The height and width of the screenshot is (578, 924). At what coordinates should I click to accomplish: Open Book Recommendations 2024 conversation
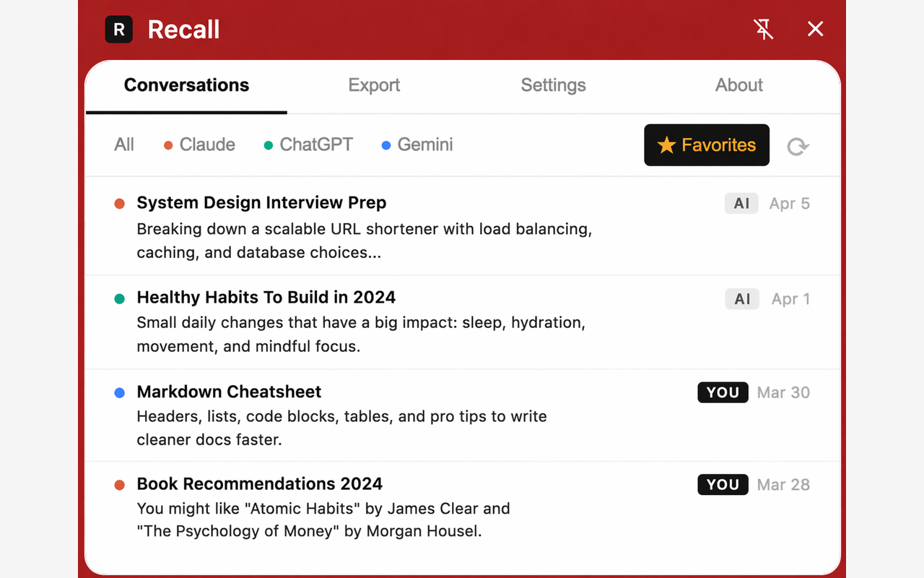(463, 507)
